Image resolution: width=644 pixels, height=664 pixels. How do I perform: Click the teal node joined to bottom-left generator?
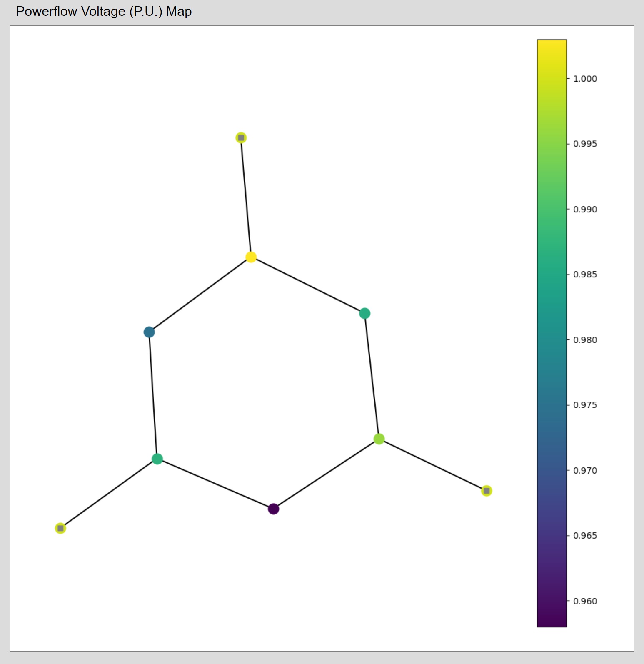click(x=157, y=459)
